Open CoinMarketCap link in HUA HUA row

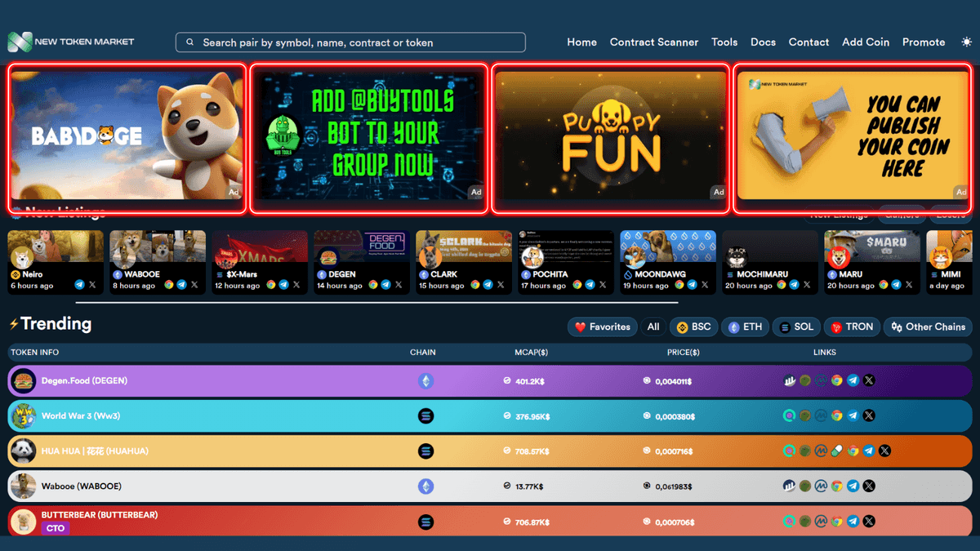[x=821, y=451]
